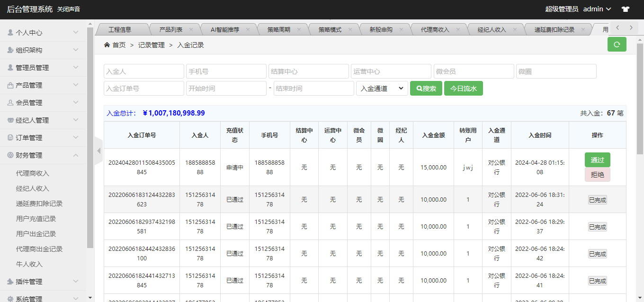Screen dimensions: 644x302
Task: Click the green 搜索 button
Action: 426,89
